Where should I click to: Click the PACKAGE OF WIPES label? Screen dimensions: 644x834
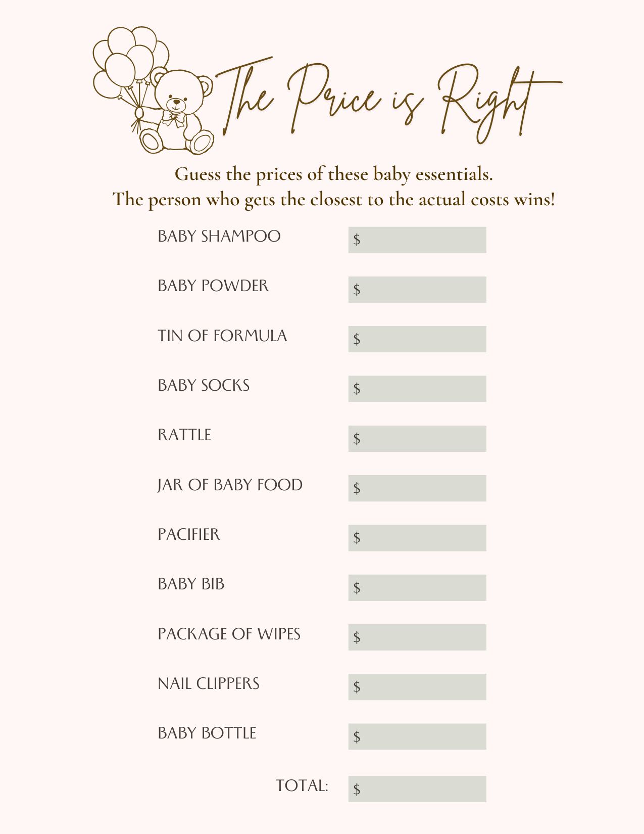point(229,634)
